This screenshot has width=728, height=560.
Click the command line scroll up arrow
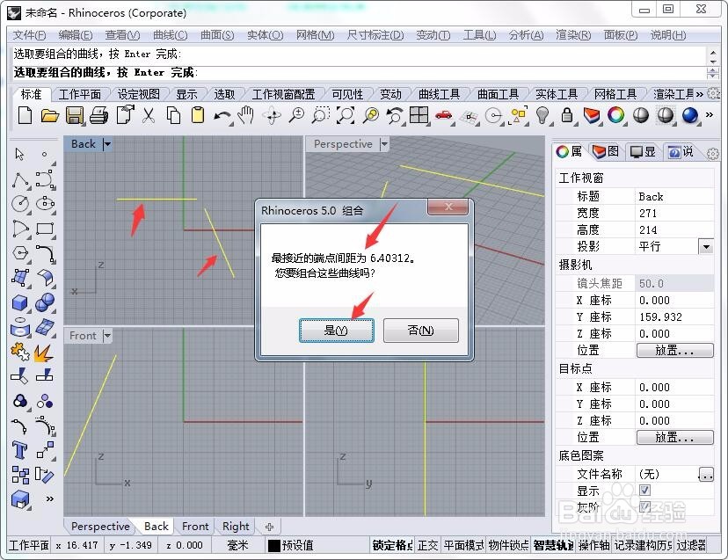coord(713,52)
